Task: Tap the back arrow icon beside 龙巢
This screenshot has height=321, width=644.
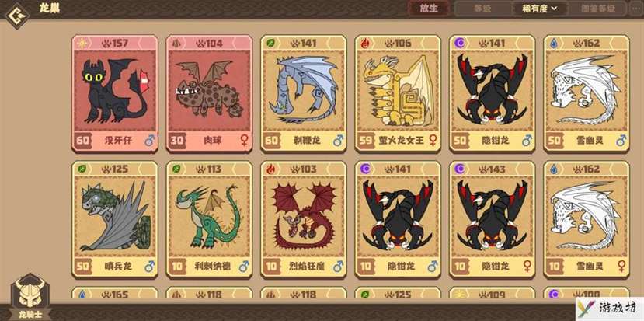Action: click(x=17, y=16)
